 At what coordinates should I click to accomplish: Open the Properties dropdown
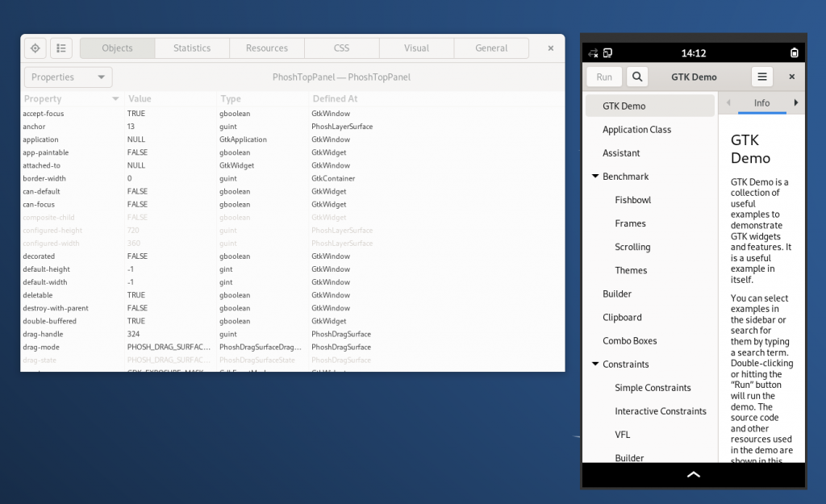68,77
